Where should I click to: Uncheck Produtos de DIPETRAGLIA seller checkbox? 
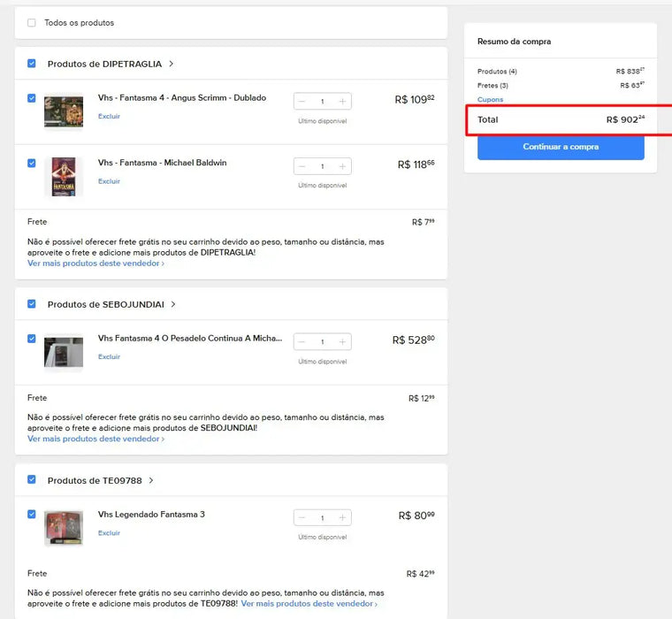(x=32, y=64)
